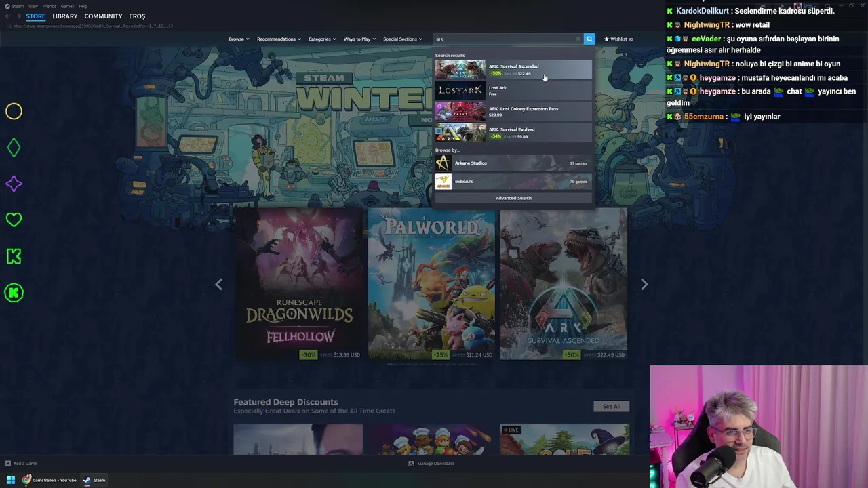
Task: Open the IndieArk publisher logo
Action: coord(443,182)
